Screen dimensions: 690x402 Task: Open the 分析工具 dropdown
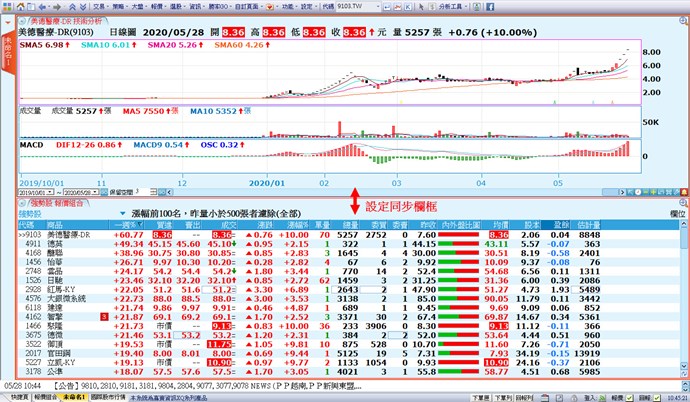tap(453, 7)
